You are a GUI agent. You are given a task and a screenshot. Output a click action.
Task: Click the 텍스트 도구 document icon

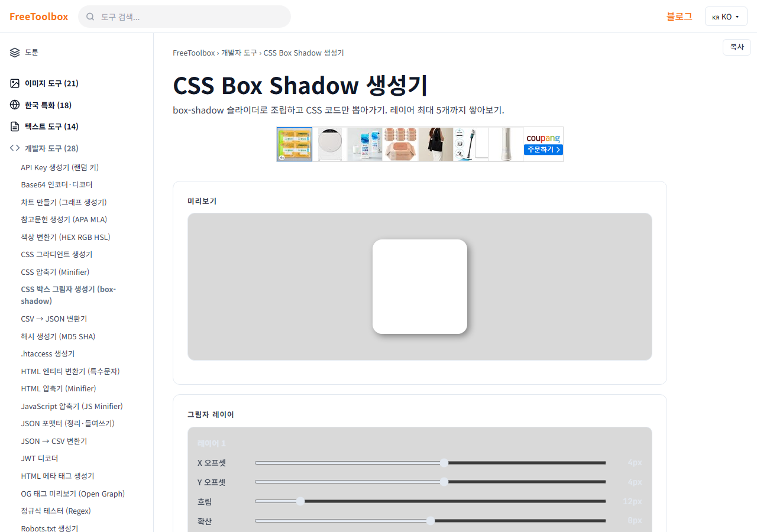pos(15,126)
